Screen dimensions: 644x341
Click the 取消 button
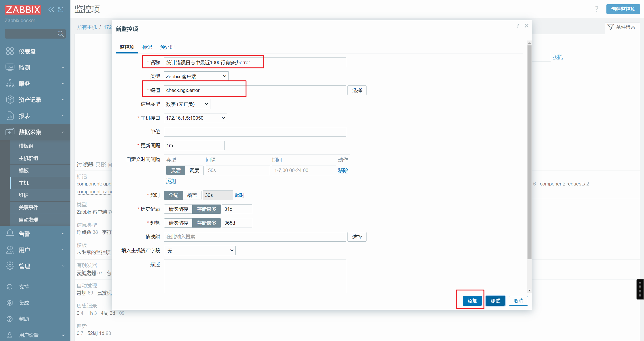[518, 301]
